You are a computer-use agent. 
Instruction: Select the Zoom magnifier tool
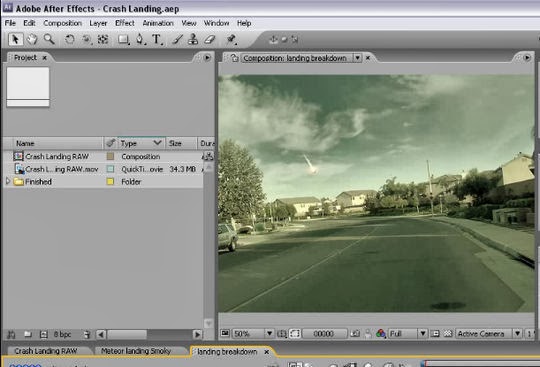(49, 39)
